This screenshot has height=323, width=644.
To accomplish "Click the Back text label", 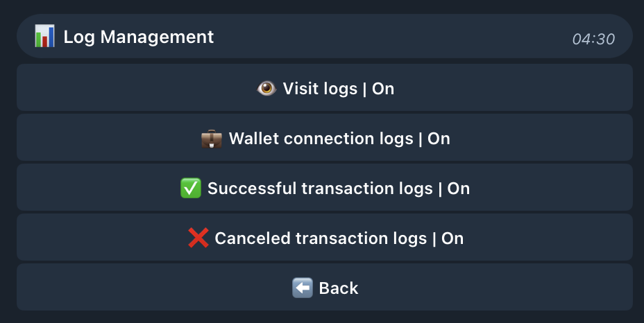I will pyautogui.click(x=339, y=288).
